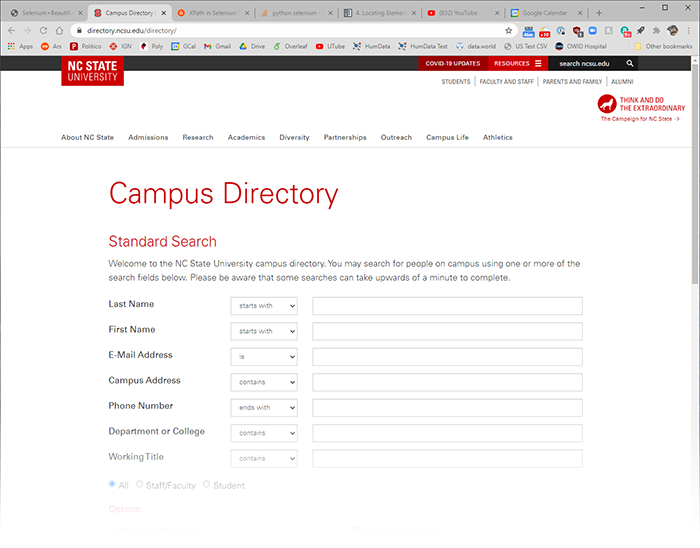700x548 pixels.
Task: Bookmark this page with the star icon
Action: (x=508, y=30)
